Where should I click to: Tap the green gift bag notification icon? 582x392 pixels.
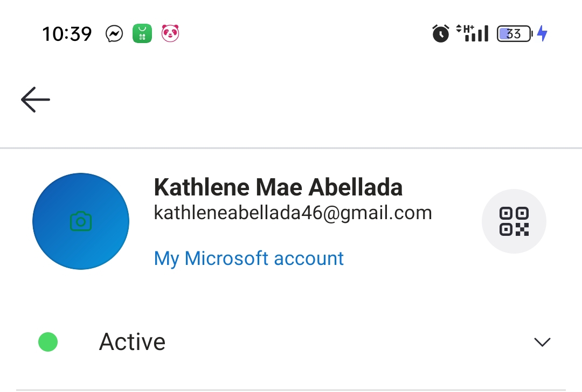click(142, 33)
